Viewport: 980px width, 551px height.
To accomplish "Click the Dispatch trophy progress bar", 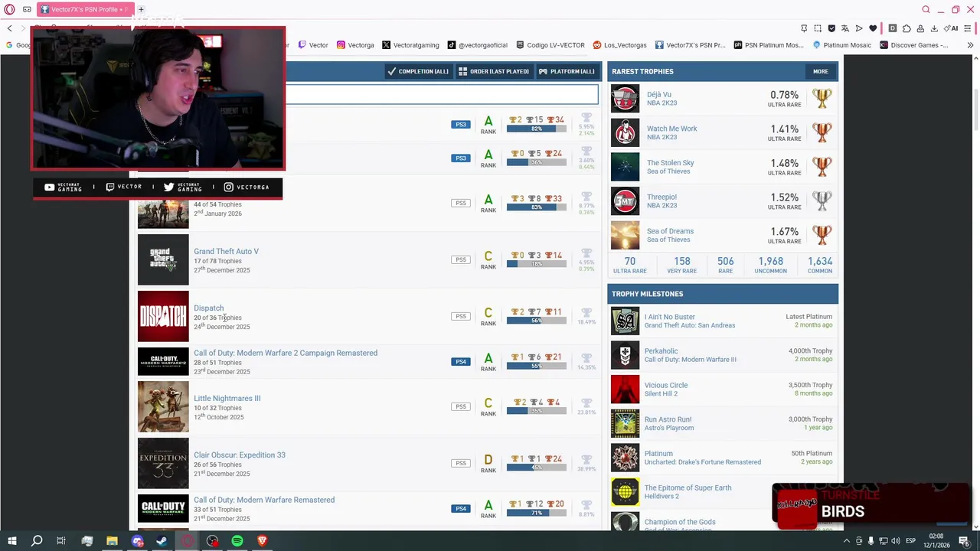I will (x=537, y=321).
